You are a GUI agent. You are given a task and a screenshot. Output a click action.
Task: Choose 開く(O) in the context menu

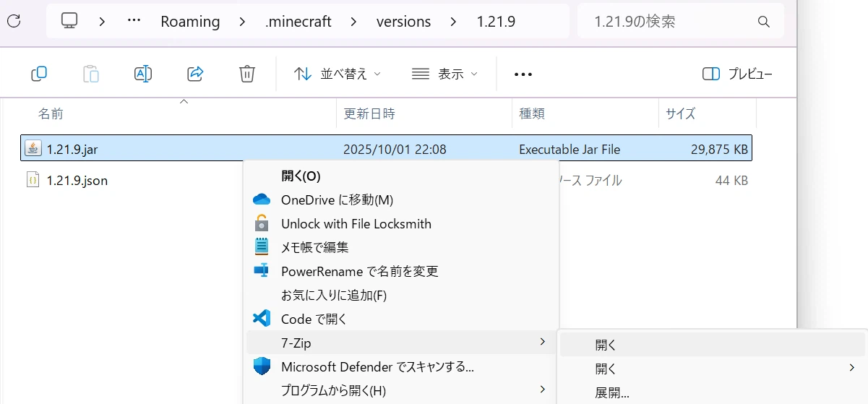401,176
